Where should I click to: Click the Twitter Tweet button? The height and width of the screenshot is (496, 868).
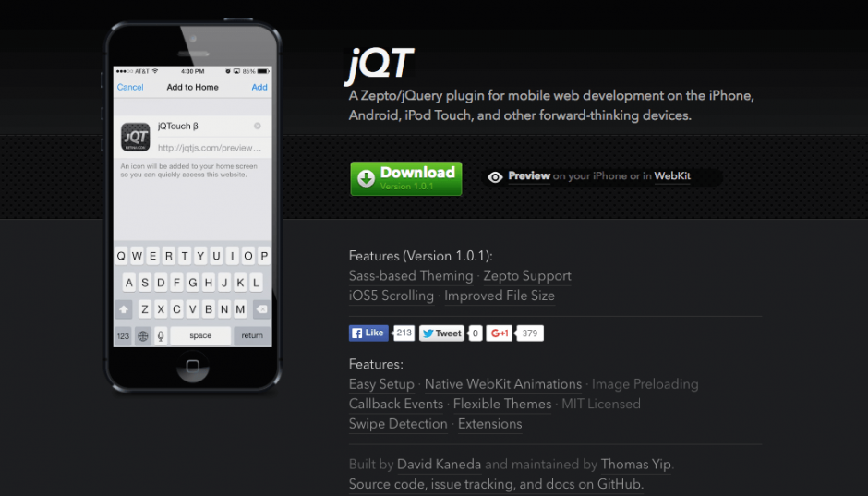(x=441, y=333)
